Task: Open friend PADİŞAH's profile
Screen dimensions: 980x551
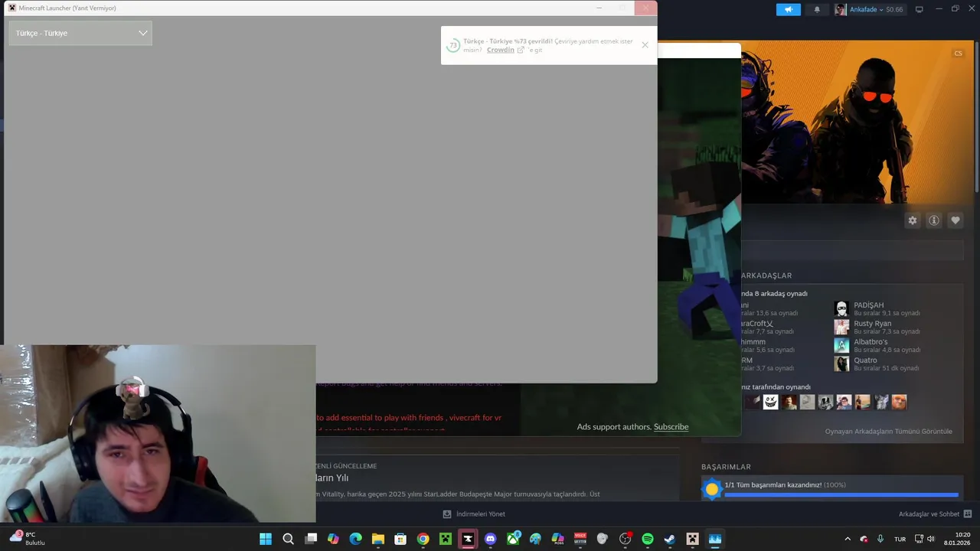Action: (868, 305)
